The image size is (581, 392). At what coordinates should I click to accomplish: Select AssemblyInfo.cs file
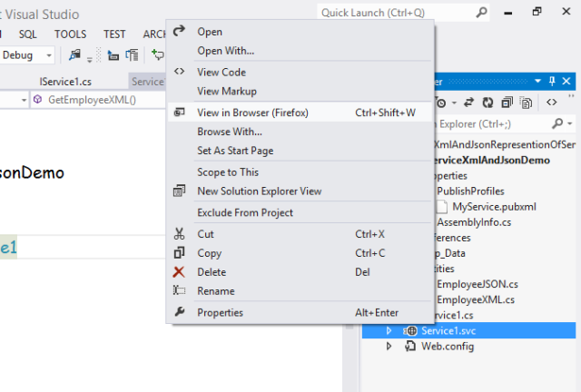(474, 222)
